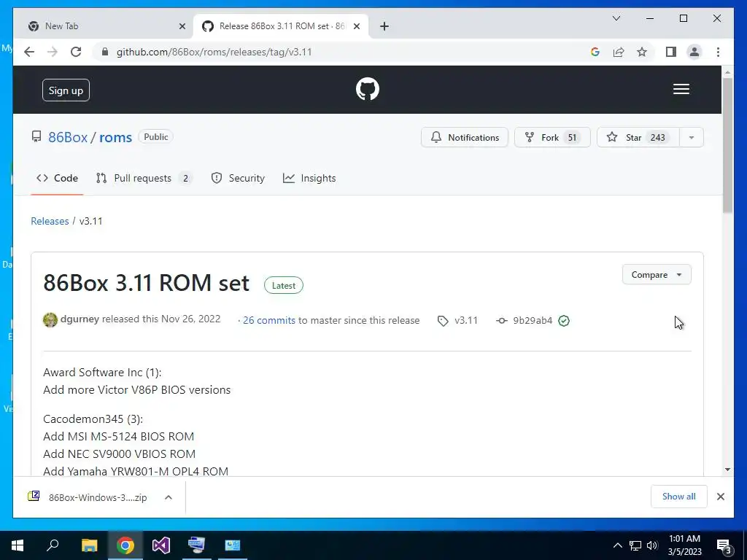This screenshot has width=747, height=560.
Task: Expand the Star lists dropdown arrow
Action: point(692,137)
